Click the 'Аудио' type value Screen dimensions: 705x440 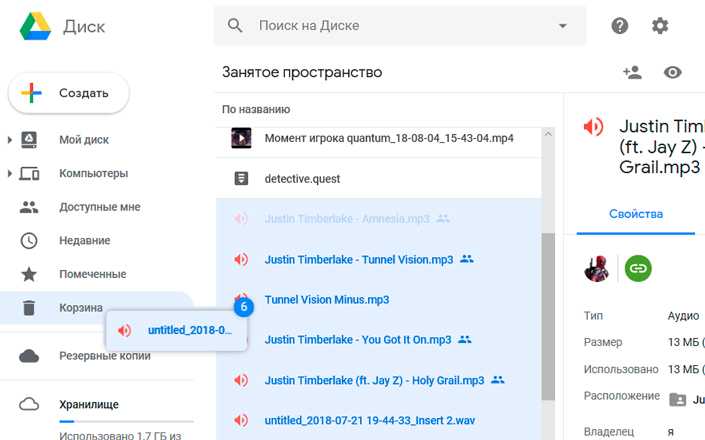(x=683, y=316)
